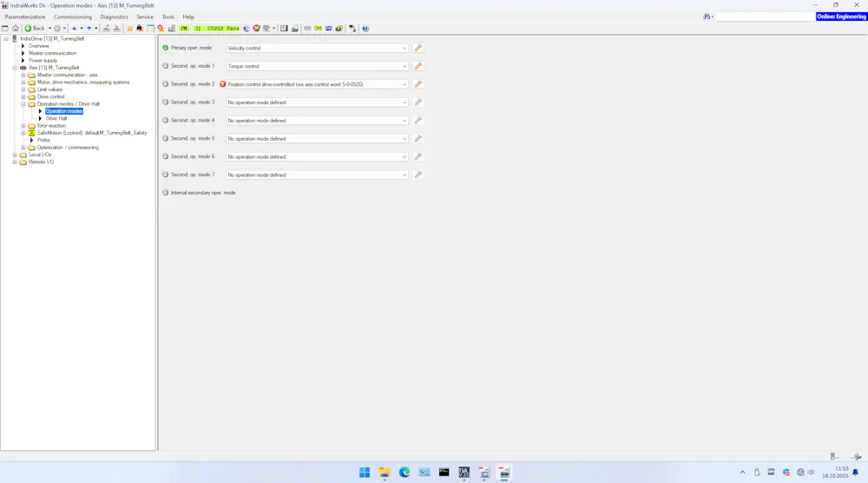Image resolution: width=868 pixels, height=483 pixels.
Task: Click the window layout icon at toolbar start
Action: click(x=5, y=29)
